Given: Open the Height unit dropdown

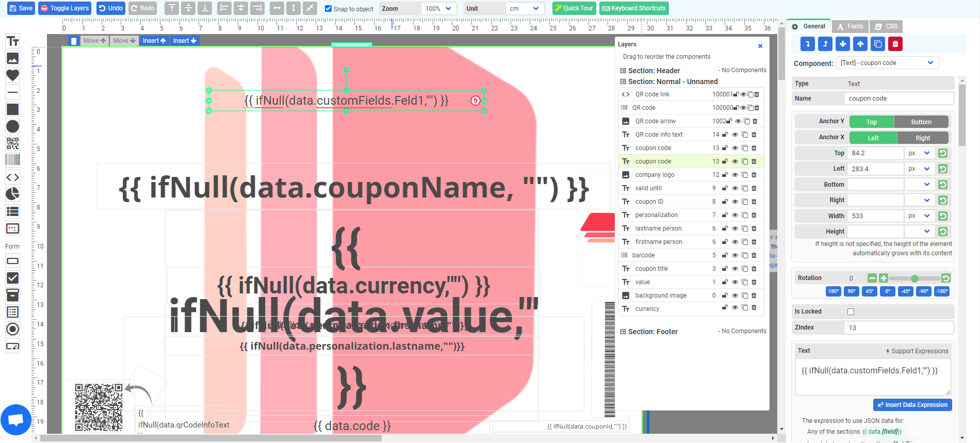Looking at the screenshot, I should tap(919, 232).
